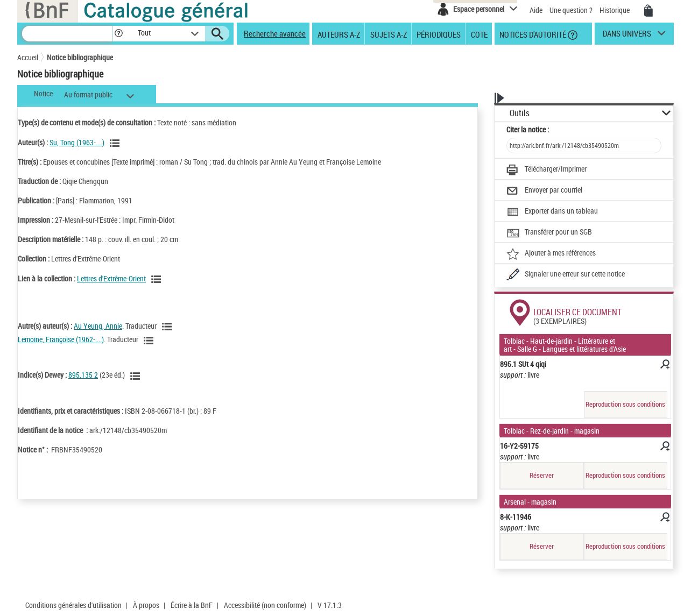Open the Historique link
The width and height of the screenshot is (691, 616).
click(x=615, y=10)
